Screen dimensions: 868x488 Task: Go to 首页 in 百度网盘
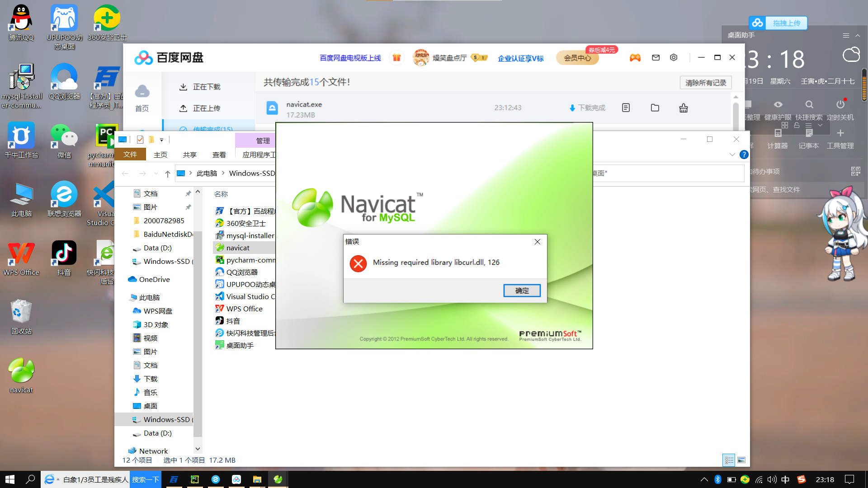click(x=142, y=98)
